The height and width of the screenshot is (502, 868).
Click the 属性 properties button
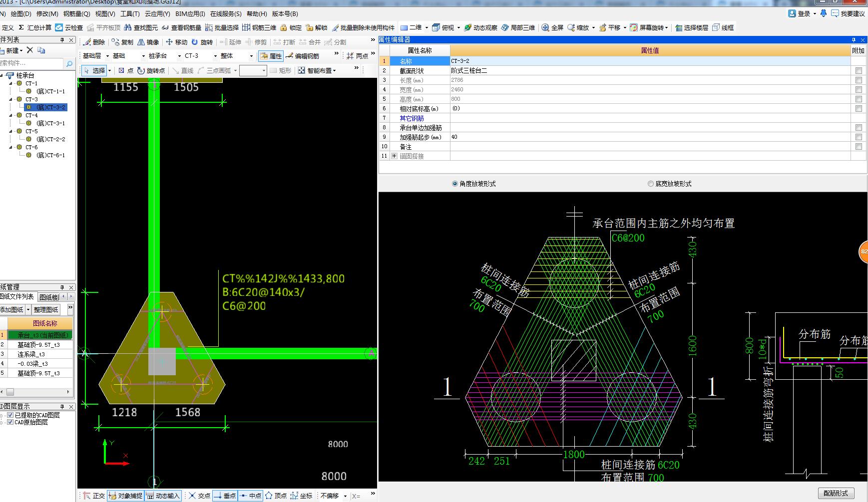click(271, 56)
